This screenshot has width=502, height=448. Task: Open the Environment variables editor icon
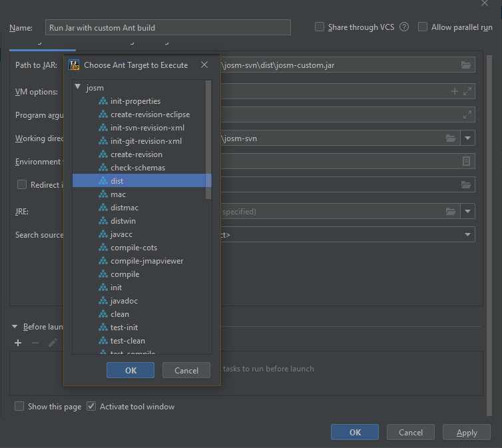pyautogui.click(x=466, y=161)
